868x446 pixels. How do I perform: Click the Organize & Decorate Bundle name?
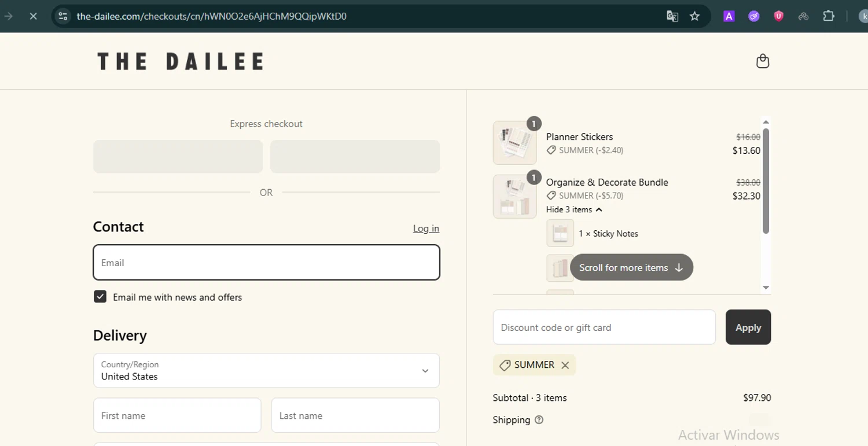pos(607,182)
